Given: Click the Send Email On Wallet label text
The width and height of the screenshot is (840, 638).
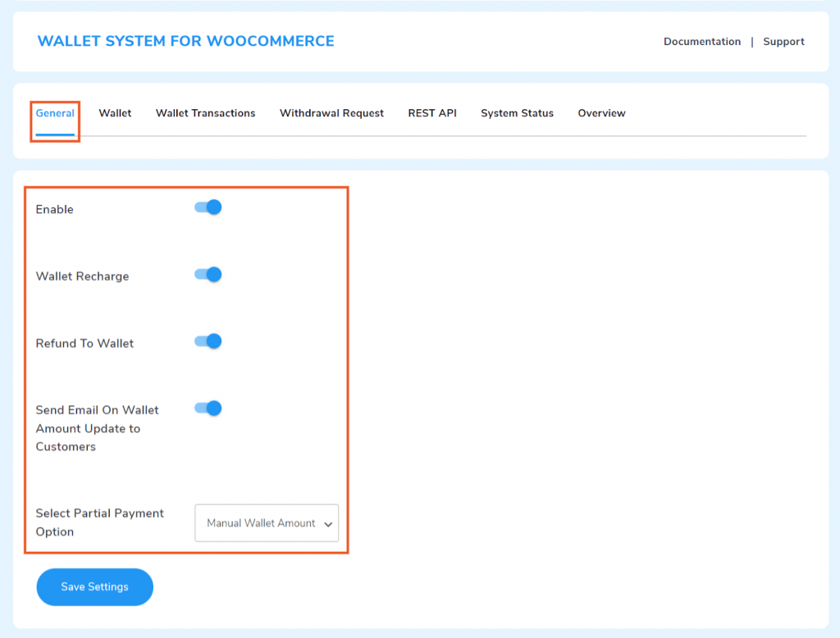Looking at the screenshot, I should (97, 428).
